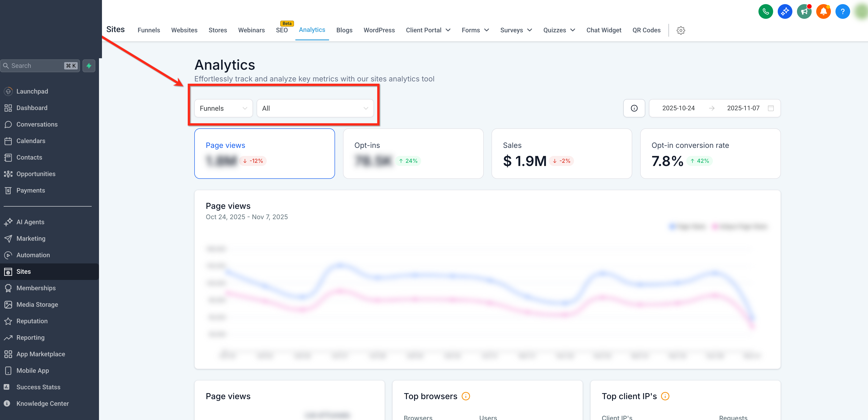Open the Sites settings gear icon

click(x=681, y=30)
